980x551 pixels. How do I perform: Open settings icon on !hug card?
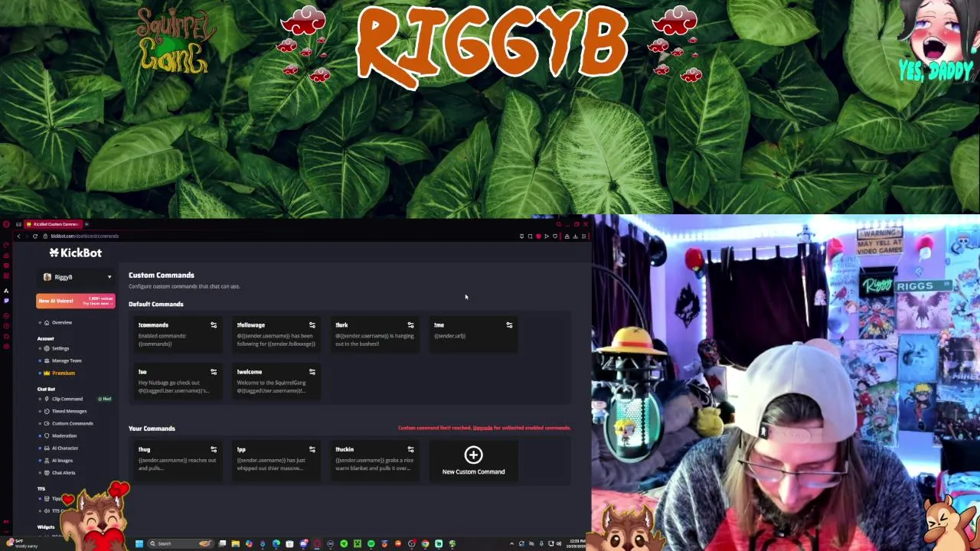[x=214, y=450]
